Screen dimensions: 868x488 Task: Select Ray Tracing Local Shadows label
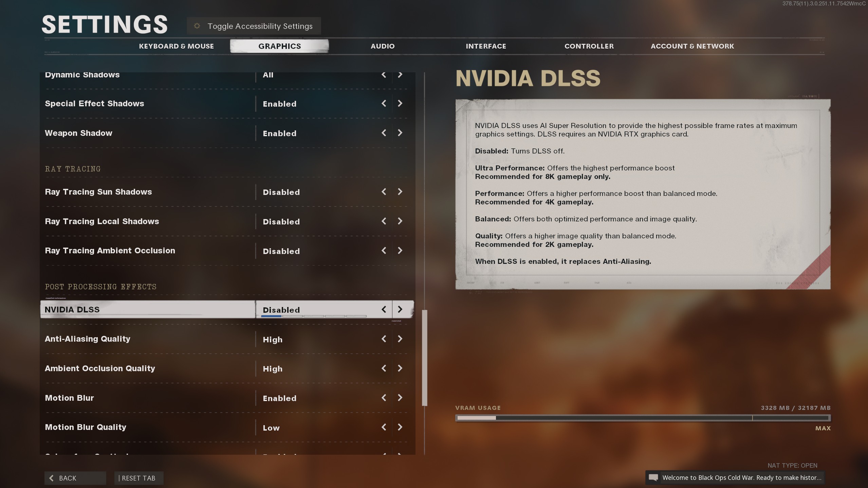click(102, 221)
